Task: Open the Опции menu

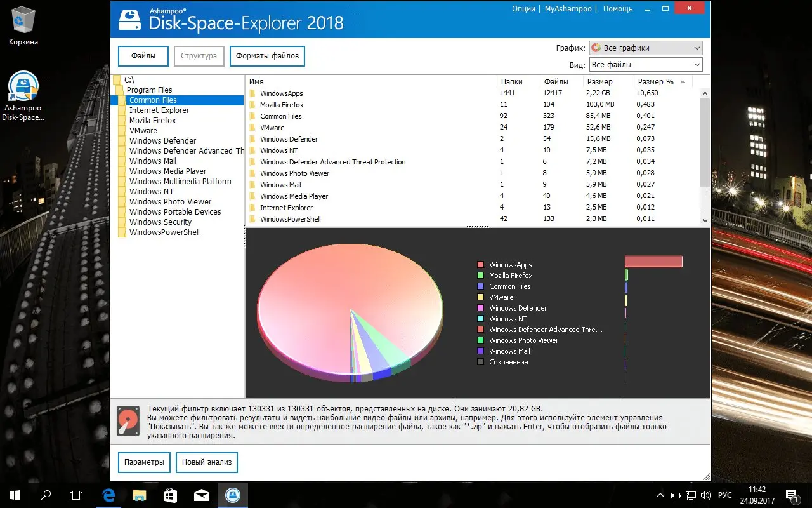Action: point(523,9)
